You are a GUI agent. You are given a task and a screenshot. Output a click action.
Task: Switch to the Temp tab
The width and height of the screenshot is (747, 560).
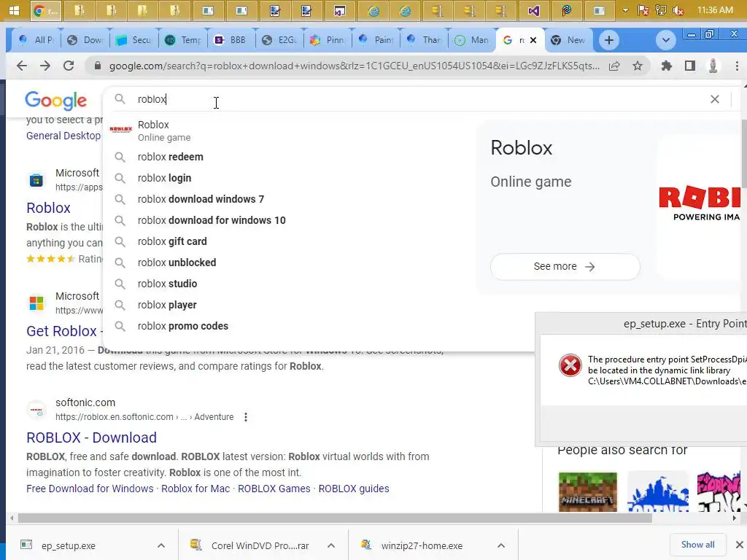183,40
